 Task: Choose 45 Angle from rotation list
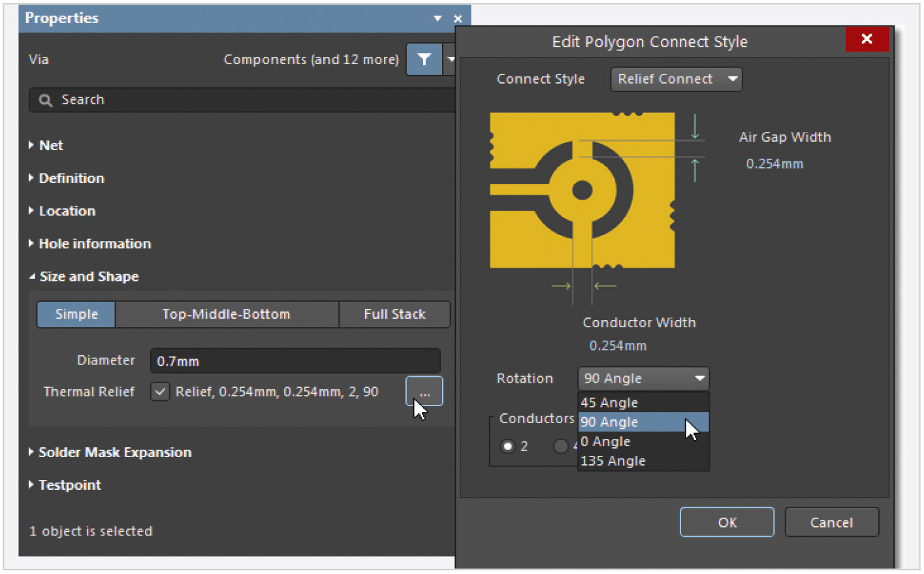pos(643,403)
